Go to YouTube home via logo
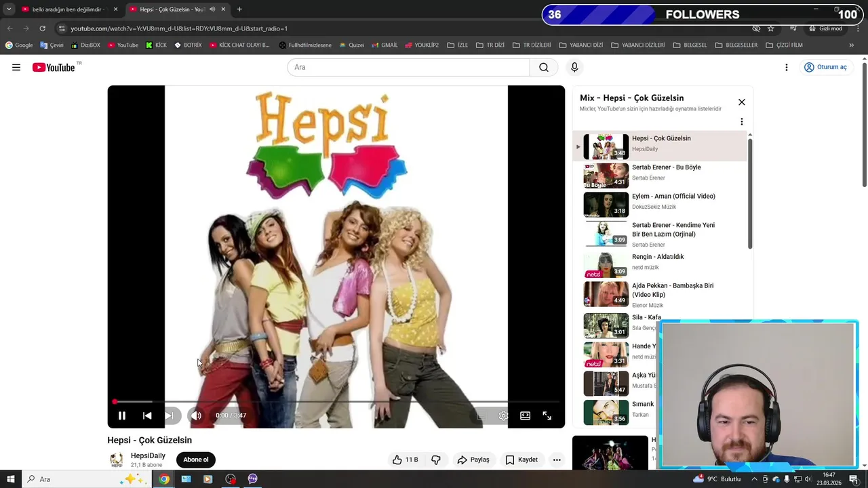 [54, 67]
